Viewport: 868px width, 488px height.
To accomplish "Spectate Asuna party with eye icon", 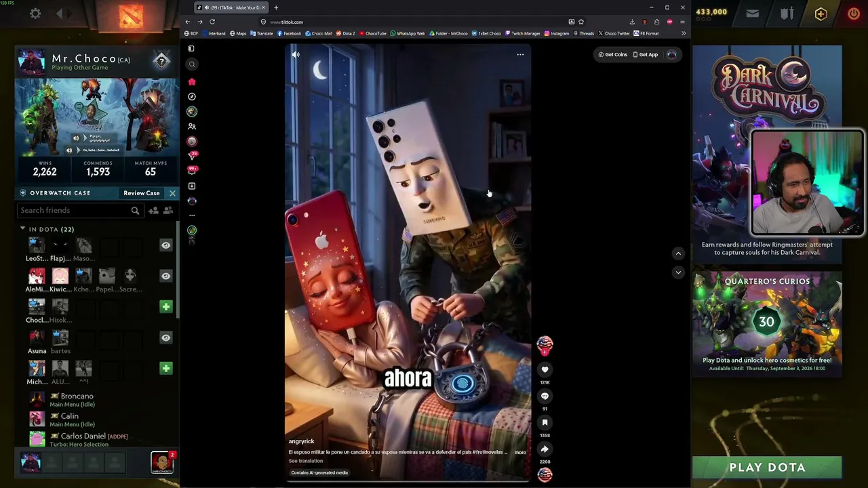I will [x=165, y=338].
